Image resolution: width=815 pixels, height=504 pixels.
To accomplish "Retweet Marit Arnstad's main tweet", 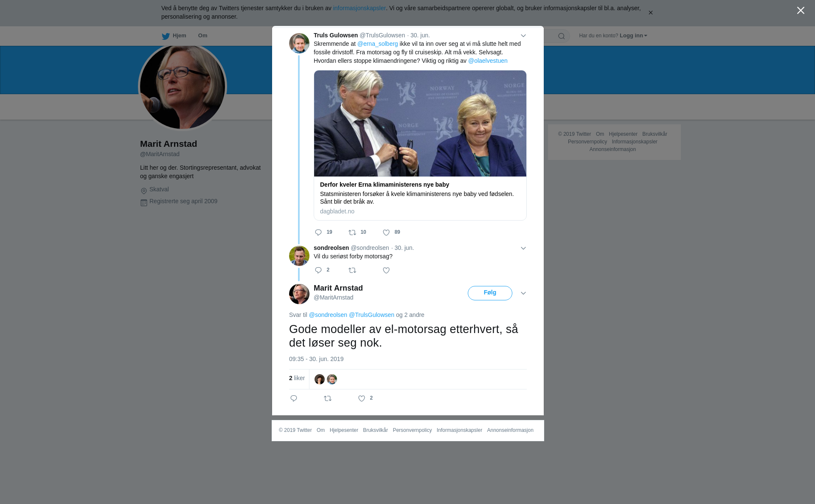I will [328, 398].
